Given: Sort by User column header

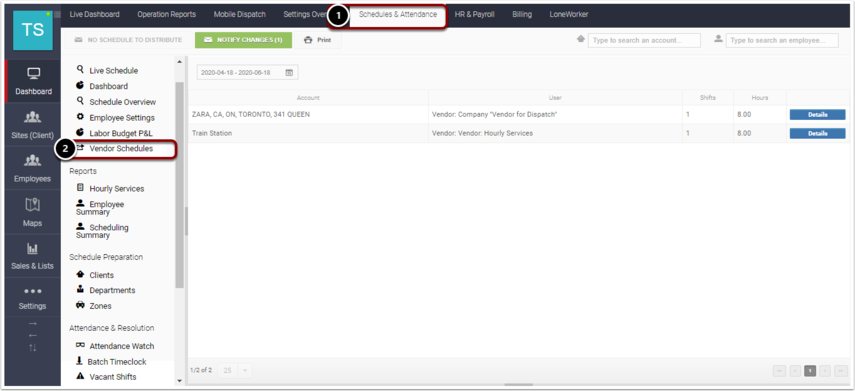Looking at the screenshot, I should (x=555, y=98).
